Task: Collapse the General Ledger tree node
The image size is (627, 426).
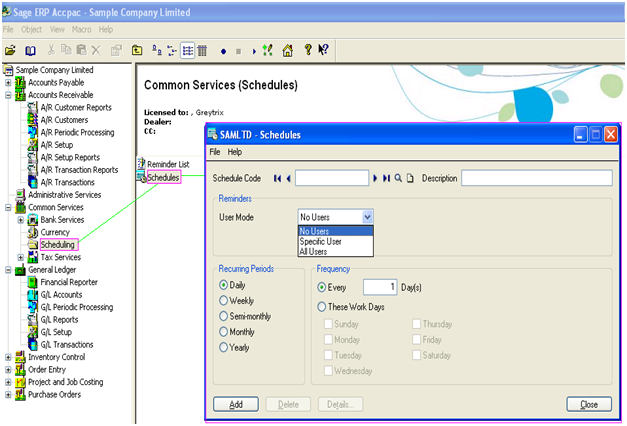Action: [x=8, y=270]
